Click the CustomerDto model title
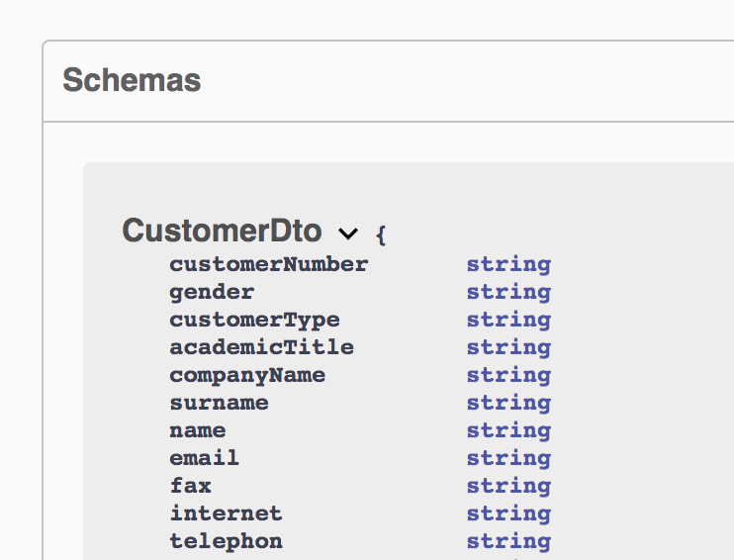Viewport: 734px width, 560px height. (x=222, y=231)
